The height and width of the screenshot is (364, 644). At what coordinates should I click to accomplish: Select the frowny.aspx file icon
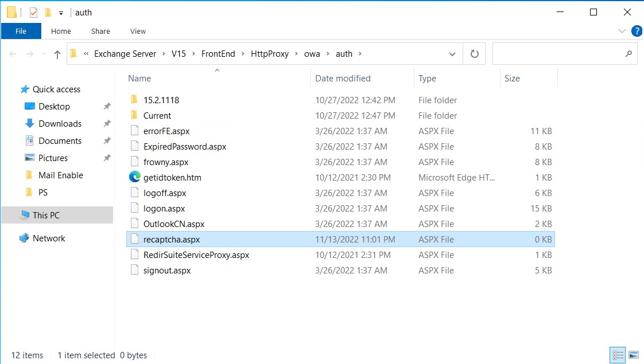pos(134,162)
